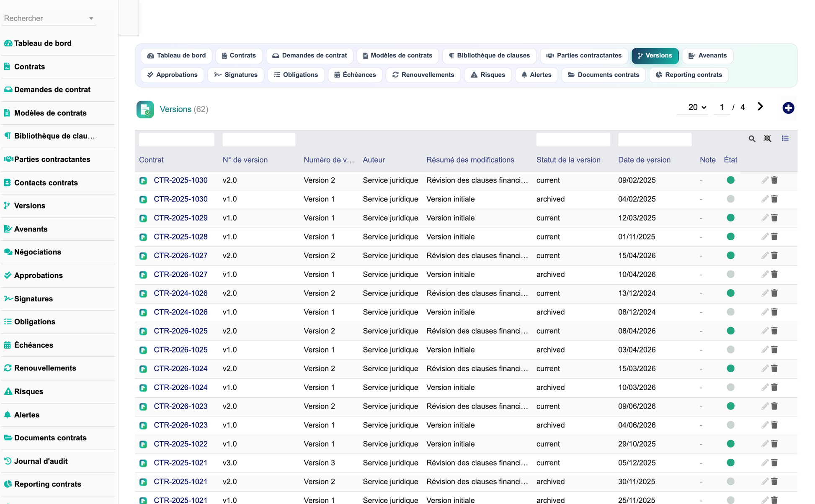Click the clear search filter icon
Image resolution: width=815 pixels, height=504 pixels.
click(x=767, y=139)
